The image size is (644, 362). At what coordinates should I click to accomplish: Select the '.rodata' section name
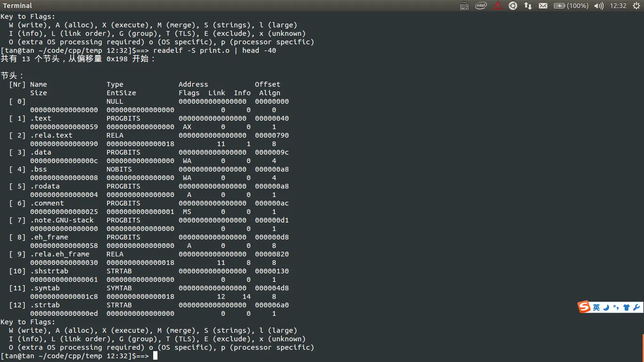click(45, 186)
